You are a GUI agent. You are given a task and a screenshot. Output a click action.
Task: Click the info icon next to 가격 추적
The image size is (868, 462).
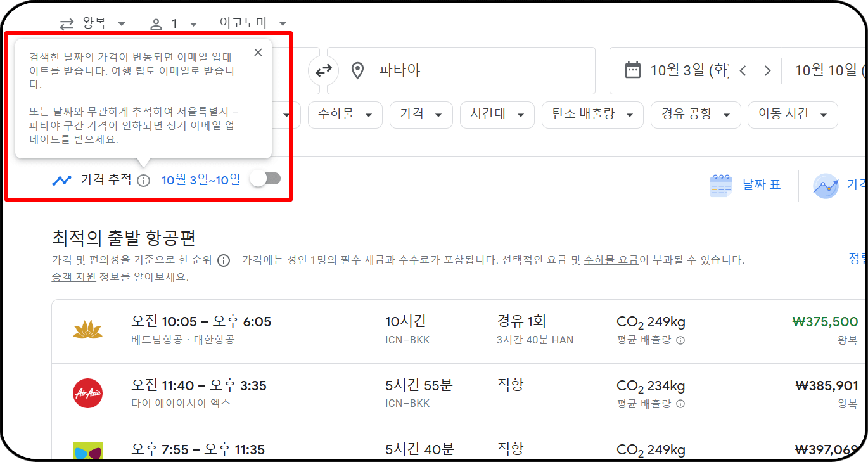point(144,180)
